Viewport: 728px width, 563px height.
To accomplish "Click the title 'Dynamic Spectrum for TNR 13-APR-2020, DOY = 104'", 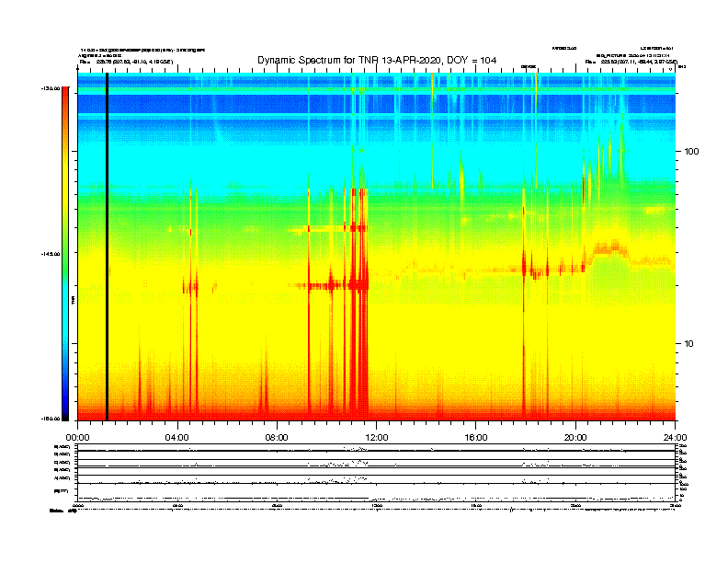I will (x=377, y=61).
